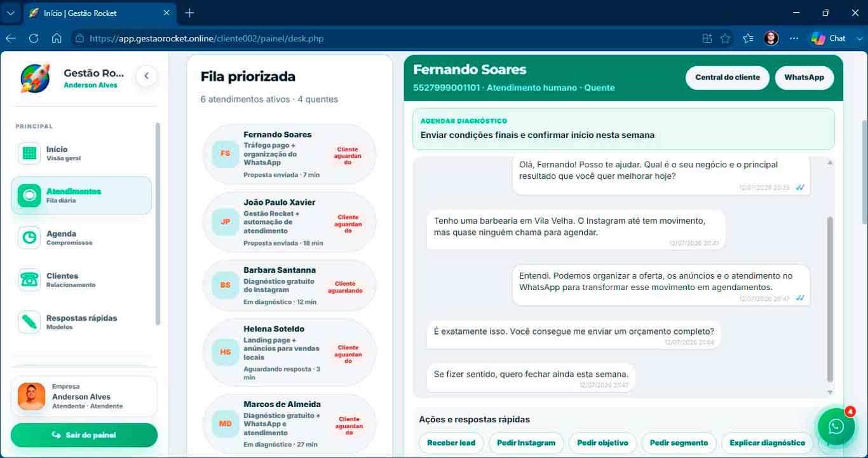The image size is (868, 458).
Task: Click the JP avatar badge
Action: coord(226,222)
